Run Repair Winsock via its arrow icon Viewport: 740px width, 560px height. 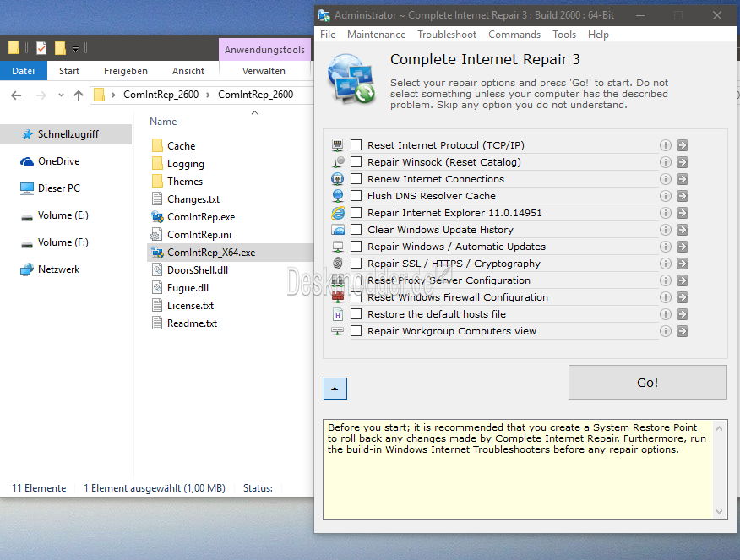pos(682,162)
